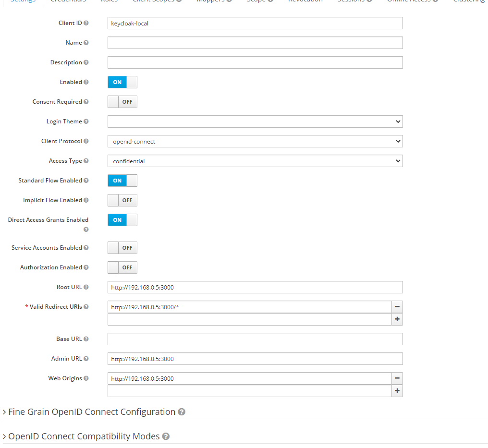This screenshot has height=448, width=488.
Task: Show the Admin URL help icon
Action: (x=86, y=359)
